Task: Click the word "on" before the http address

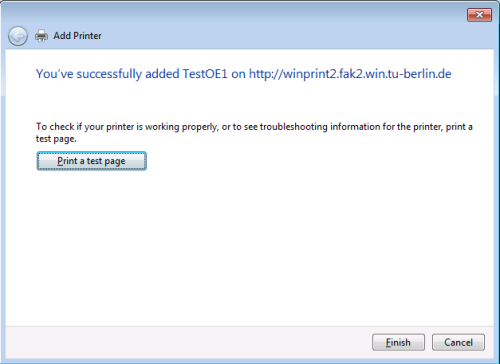Action: click(238, 74)
